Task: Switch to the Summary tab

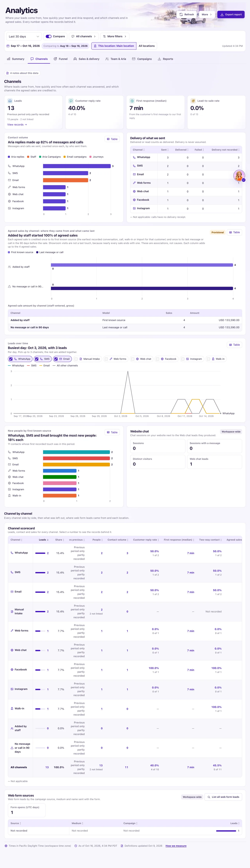Action: [15, 59]
